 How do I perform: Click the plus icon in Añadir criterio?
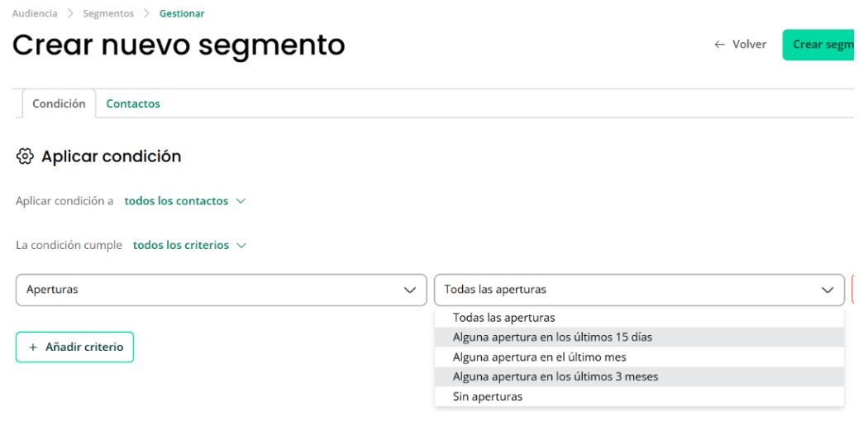pyautogui.click(x=33, y=348)
